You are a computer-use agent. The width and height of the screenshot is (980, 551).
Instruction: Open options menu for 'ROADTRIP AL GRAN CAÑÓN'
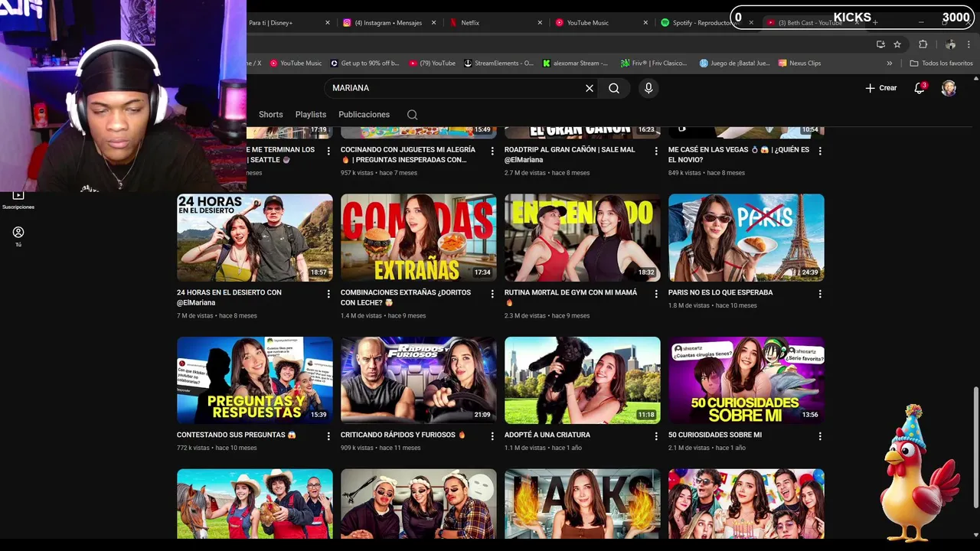tap(656, 152)
